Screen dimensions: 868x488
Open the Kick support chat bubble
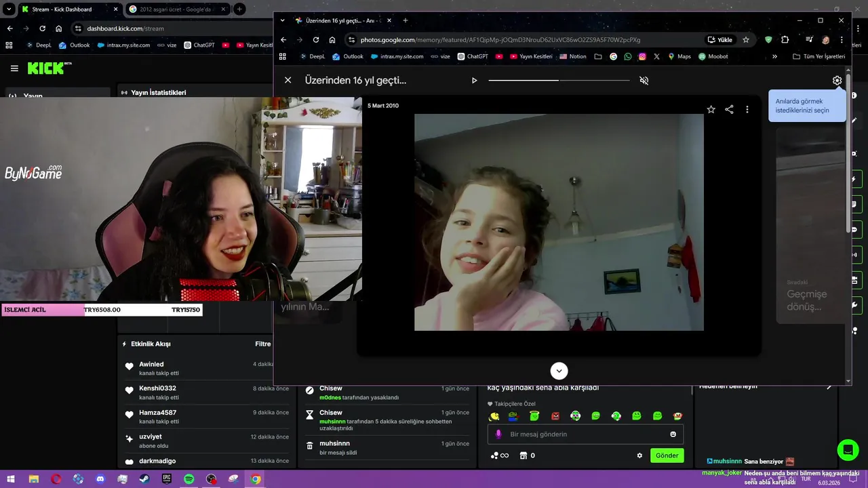coord(848,450)
